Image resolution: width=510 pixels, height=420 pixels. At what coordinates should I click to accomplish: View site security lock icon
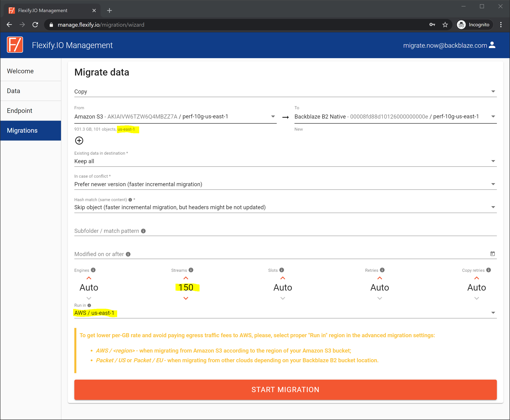[x=51, y=25]
